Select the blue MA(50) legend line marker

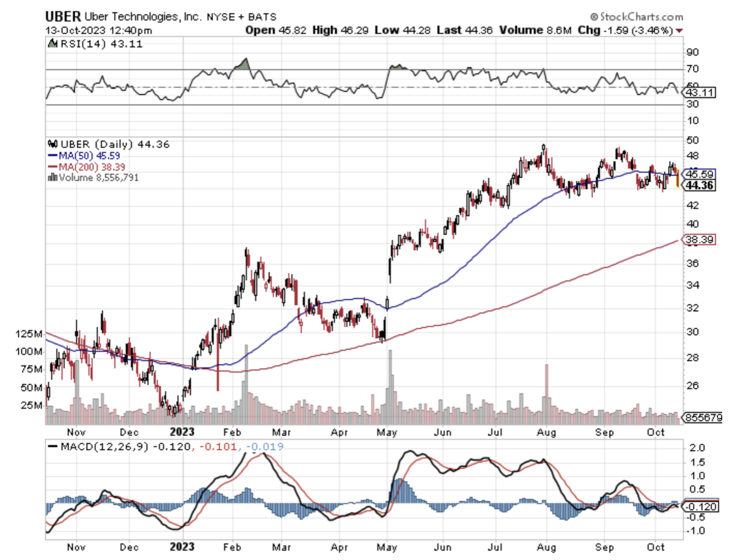click(52, 156)
